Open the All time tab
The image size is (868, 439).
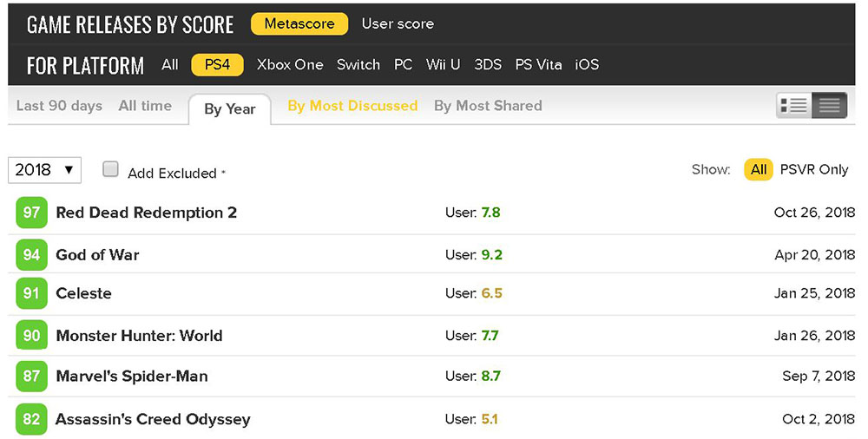click(145, 106)
